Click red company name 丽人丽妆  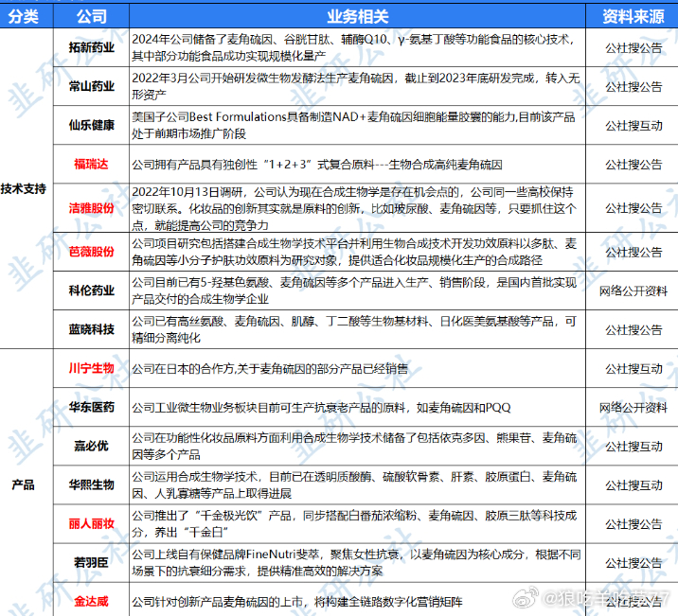coord(91,524)
